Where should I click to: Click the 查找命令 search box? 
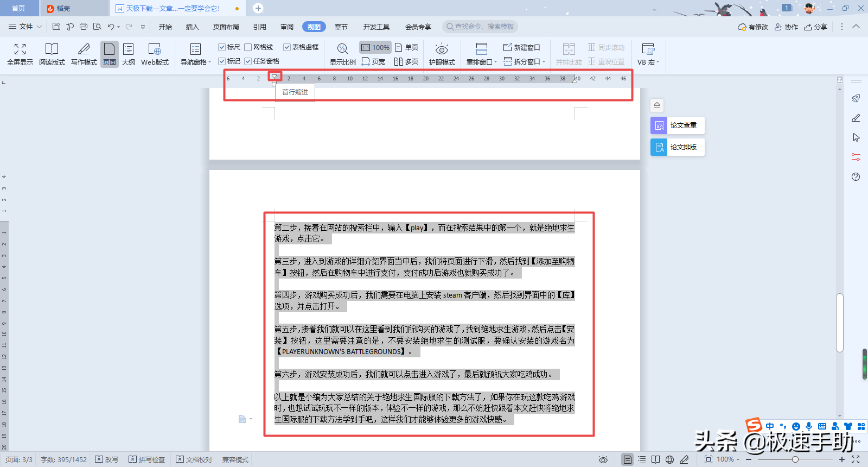(x=480, y=27)
